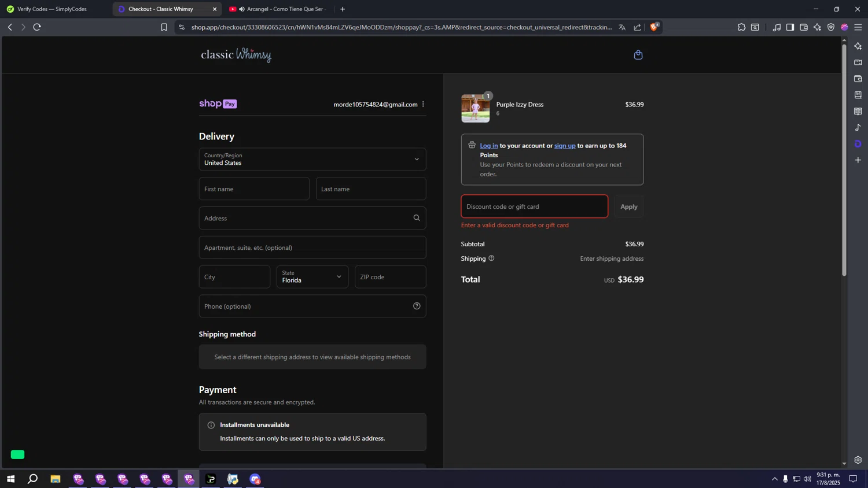Open the browser hamburger main menu
Viewport: 868px width, 488px height.
858,27
